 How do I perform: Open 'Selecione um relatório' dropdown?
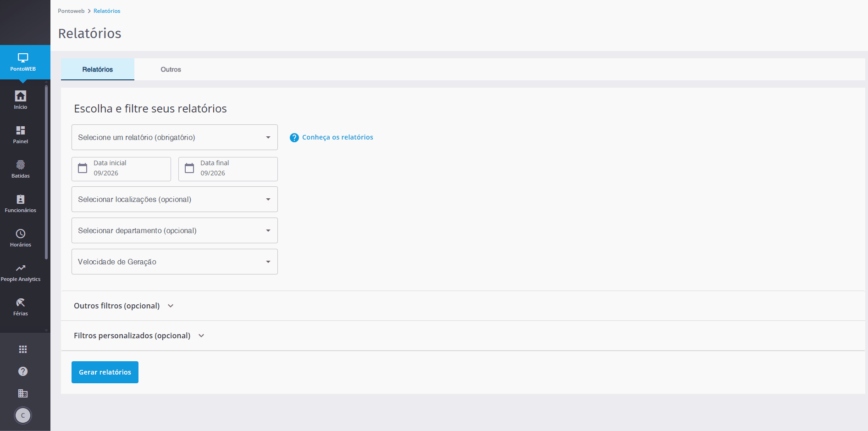coord(175,137)
